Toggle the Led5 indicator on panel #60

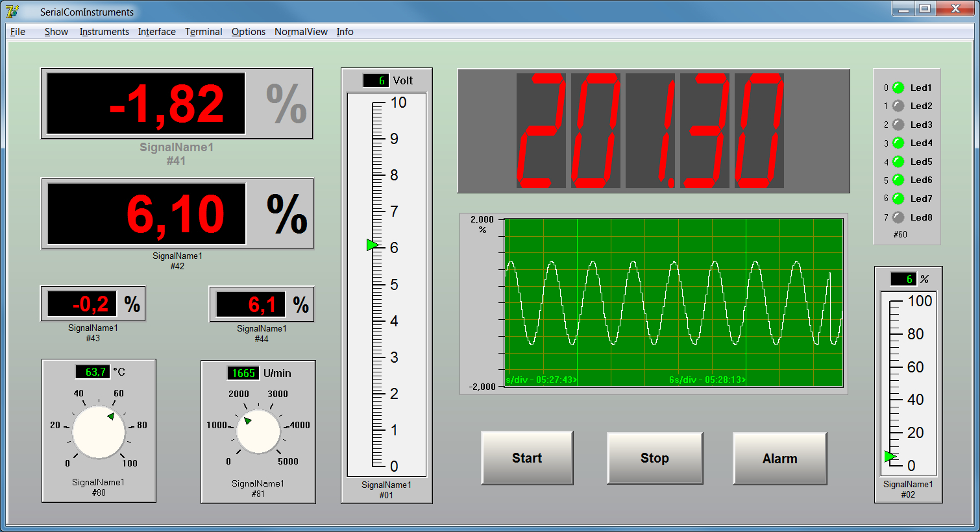[x=899, y=161]
